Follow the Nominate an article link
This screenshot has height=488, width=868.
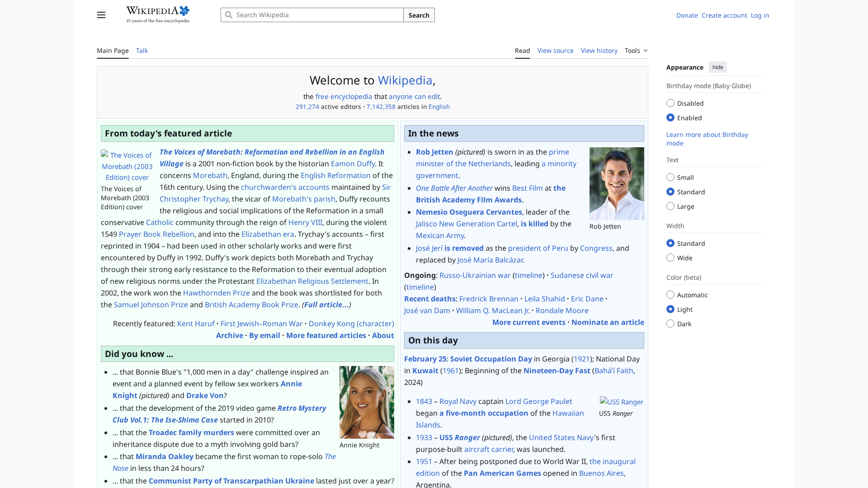tap(608, 322)
